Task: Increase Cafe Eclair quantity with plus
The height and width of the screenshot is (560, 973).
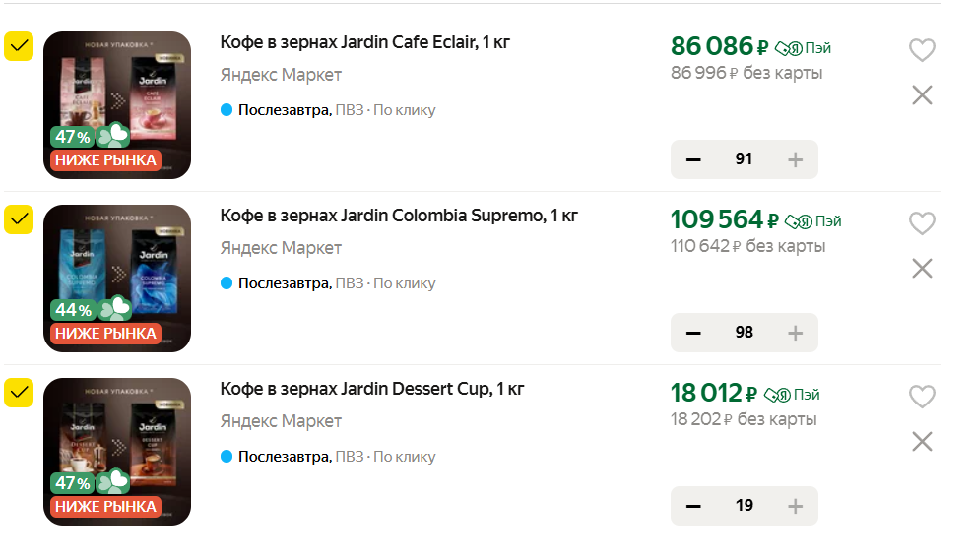Action: tap(796, 159)
